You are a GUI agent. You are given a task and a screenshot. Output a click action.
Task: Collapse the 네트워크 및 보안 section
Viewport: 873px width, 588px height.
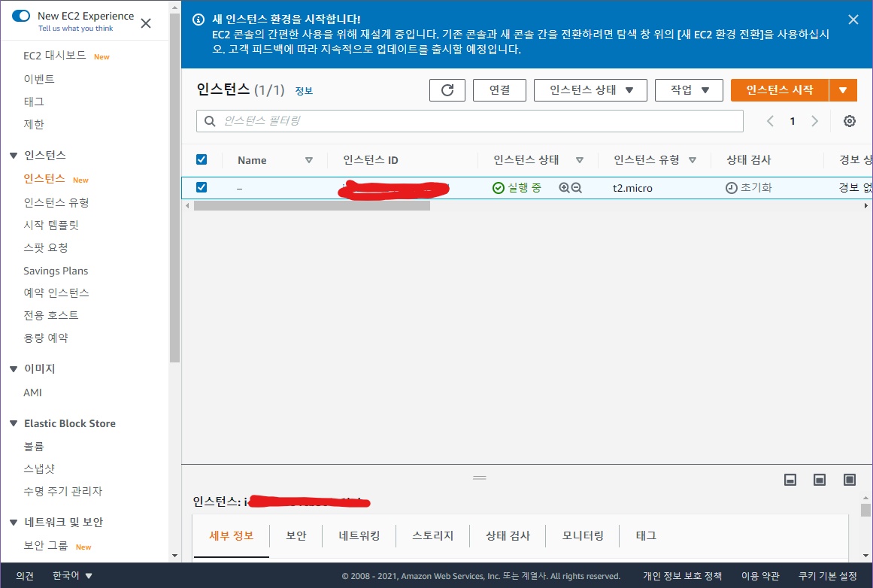tap(14, 523)
